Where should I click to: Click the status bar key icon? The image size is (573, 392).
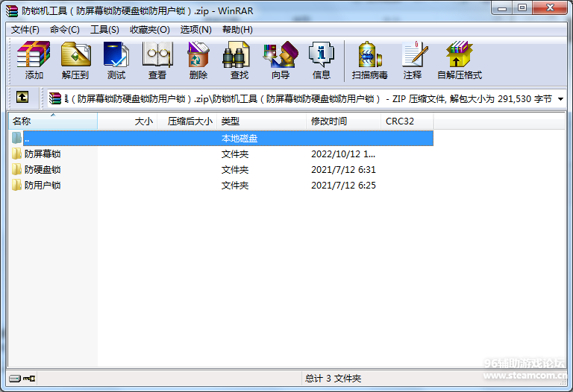28,379
